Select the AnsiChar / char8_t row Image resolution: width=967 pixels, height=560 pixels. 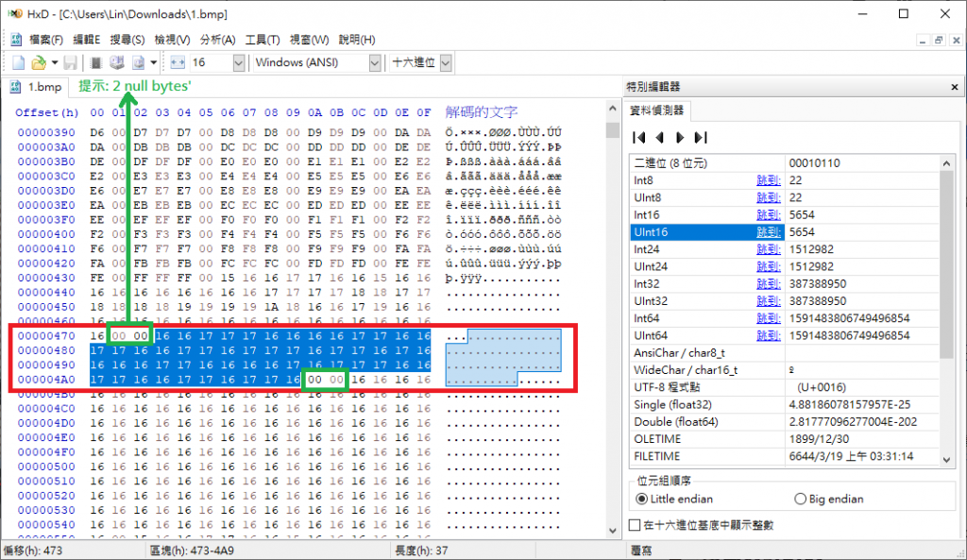[785, 353]
